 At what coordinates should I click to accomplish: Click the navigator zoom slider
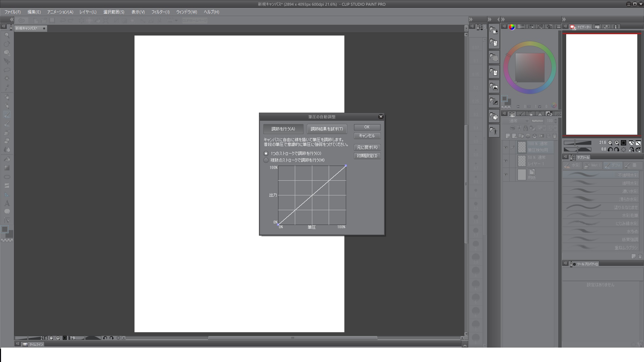coord(577,143)
